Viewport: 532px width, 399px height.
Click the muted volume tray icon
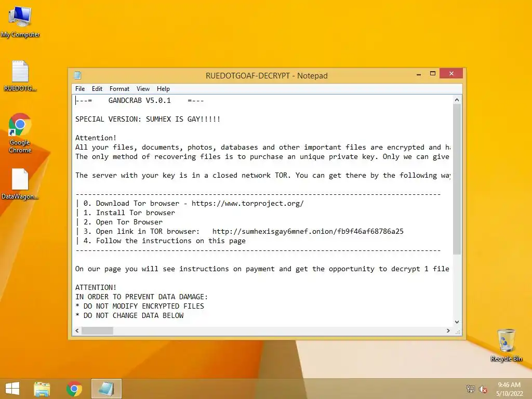point(483,389)
